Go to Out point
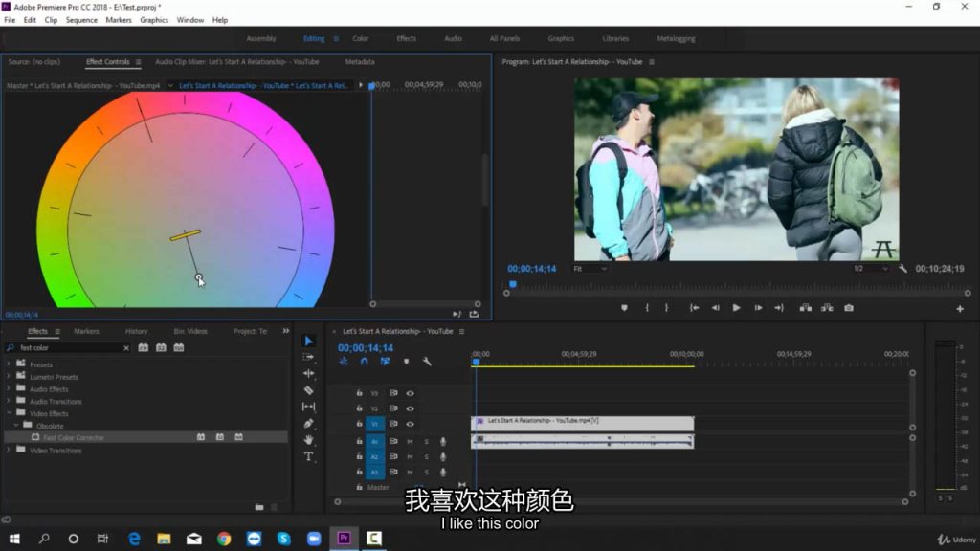The width and height of the screenshot is (980, 551). click(779, 308)
